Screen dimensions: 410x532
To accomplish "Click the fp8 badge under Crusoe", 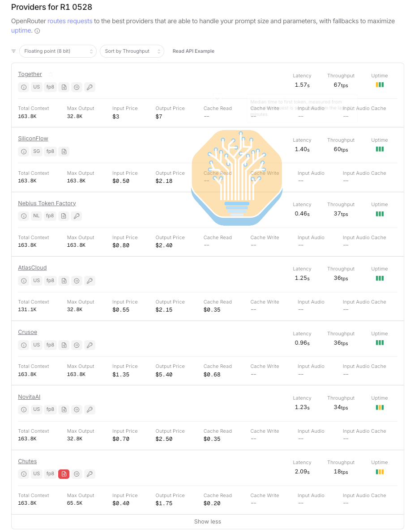I will point(50,345).
